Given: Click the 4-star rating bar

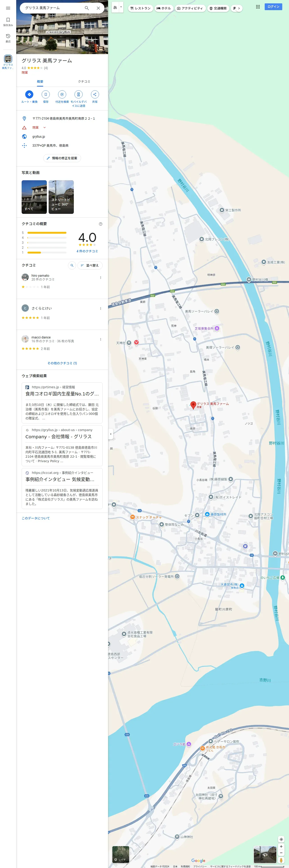Looking at the screenshot, I should [x=47, y=238].
